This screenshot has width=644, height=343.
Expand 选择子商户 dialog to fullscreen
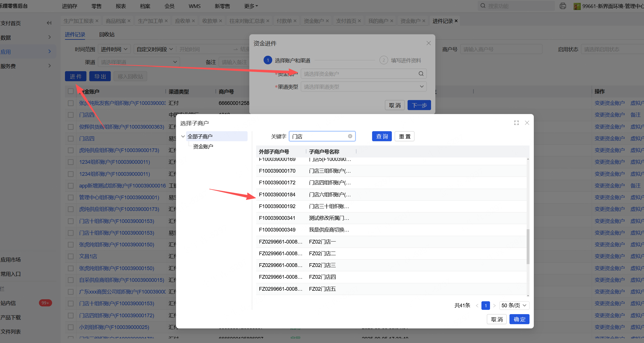click(x=516, y=123)
